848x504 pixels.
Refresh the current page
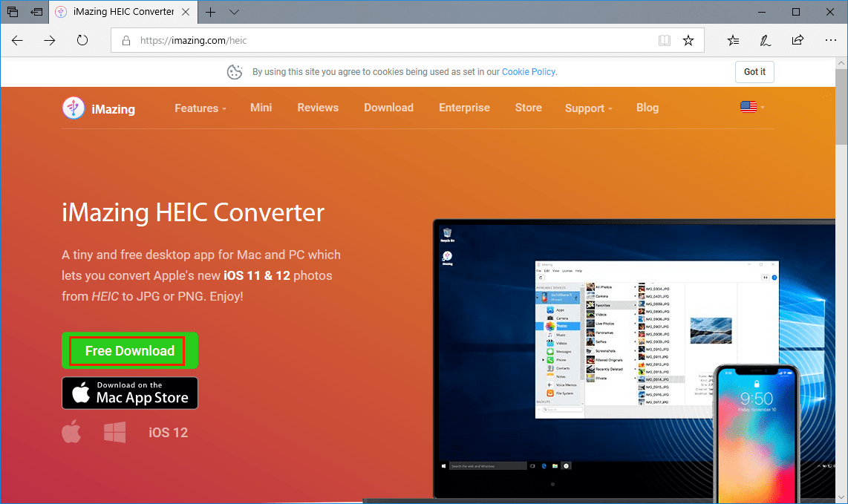click(x=82, y=41)
